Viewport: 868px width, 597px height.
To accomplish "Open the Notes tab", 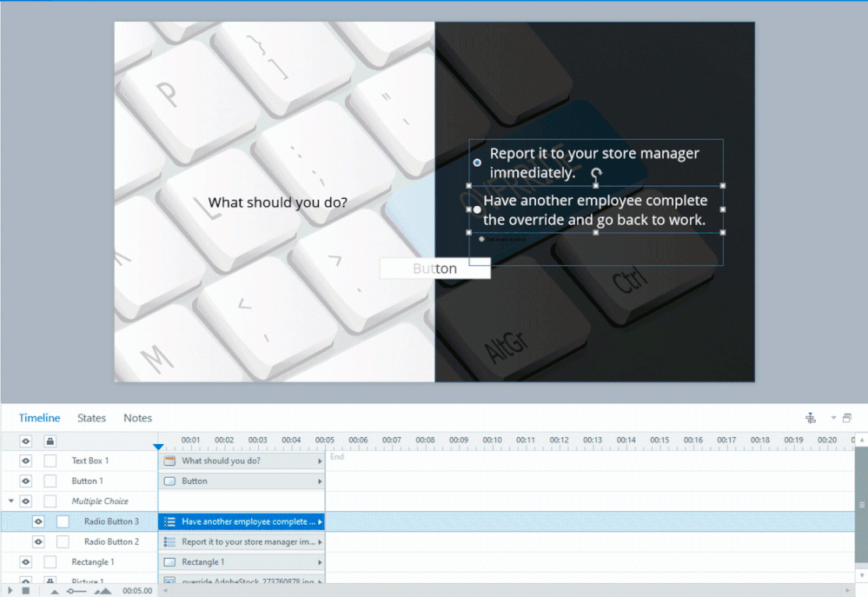I will pyautogui.click(x=137, y=418).
